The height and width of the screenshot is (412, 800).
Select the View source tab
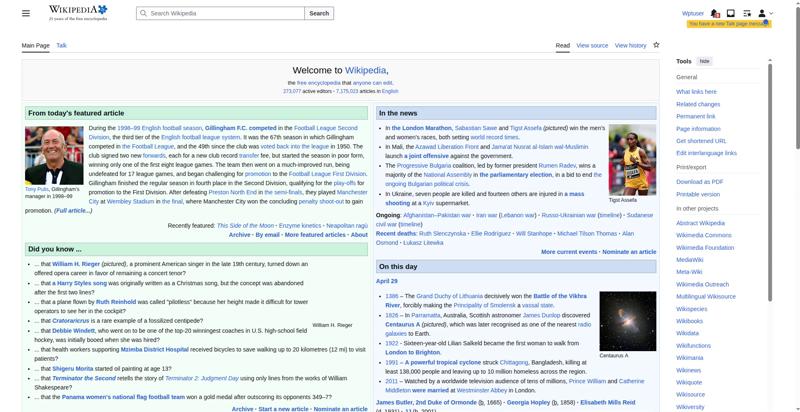click(592, 45)
